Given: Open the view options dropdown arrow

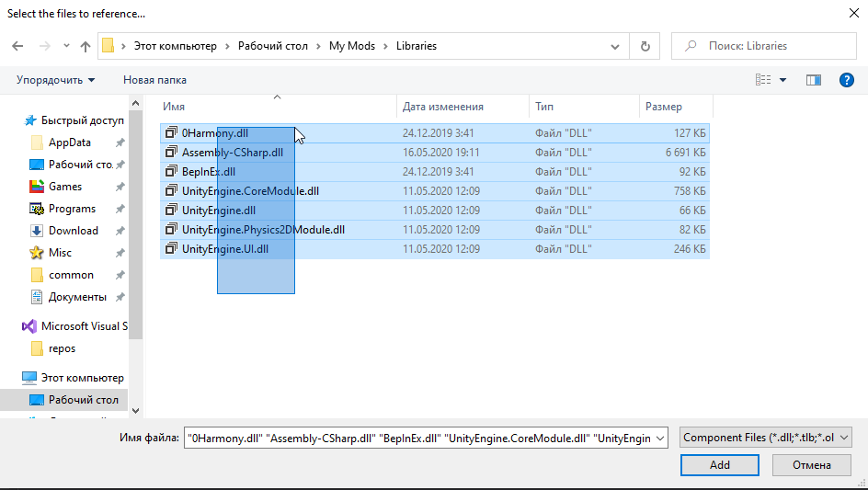Looking at the screenshot, I should tap(782, 80).
